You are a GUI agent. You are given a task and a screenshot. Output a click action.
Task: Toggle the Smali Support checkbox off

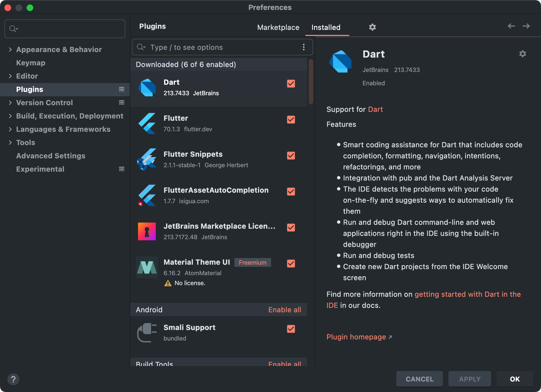(x=291, y=329)
